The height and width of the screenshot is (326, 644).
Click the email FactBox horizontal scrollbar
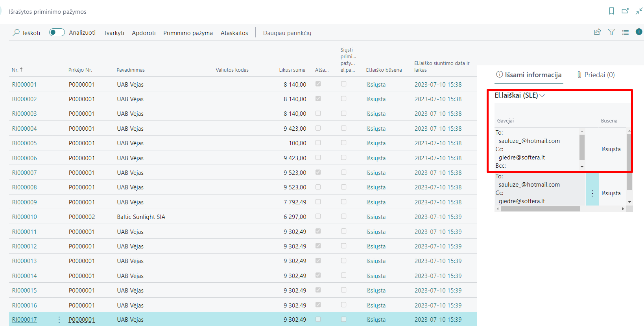pos(540,209)
